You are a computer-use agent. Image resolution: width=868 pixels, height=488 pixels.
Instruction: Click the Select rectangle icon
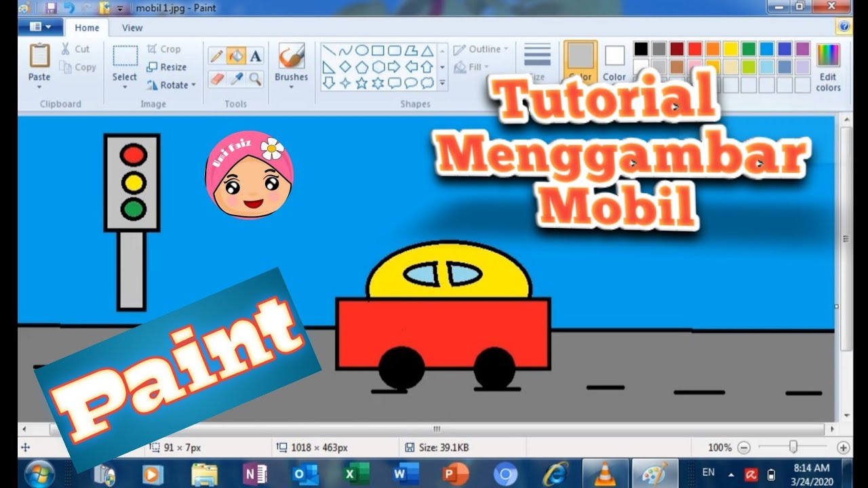125,56
